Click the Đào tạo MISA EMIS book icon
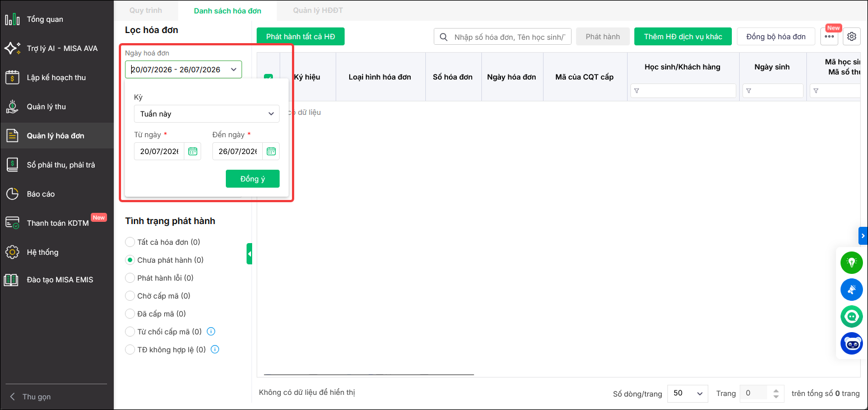The height and width of the screenshot is (410, 868). click(x=12, y=279)
